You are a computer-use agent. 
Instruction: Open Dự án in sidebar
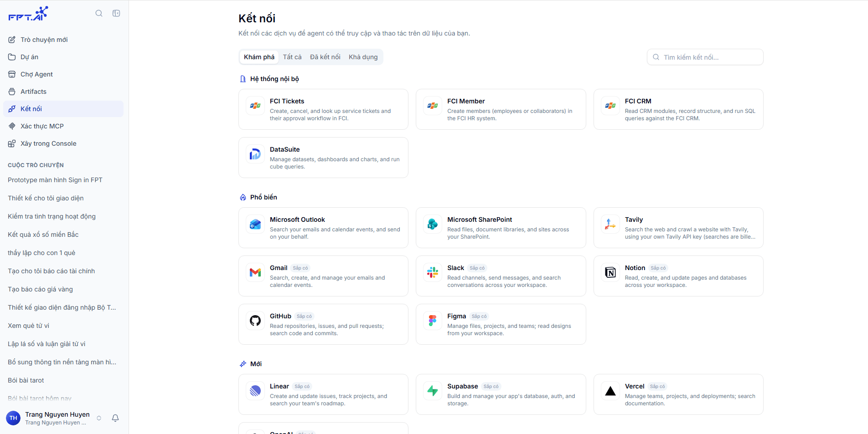tap(63, 57)
